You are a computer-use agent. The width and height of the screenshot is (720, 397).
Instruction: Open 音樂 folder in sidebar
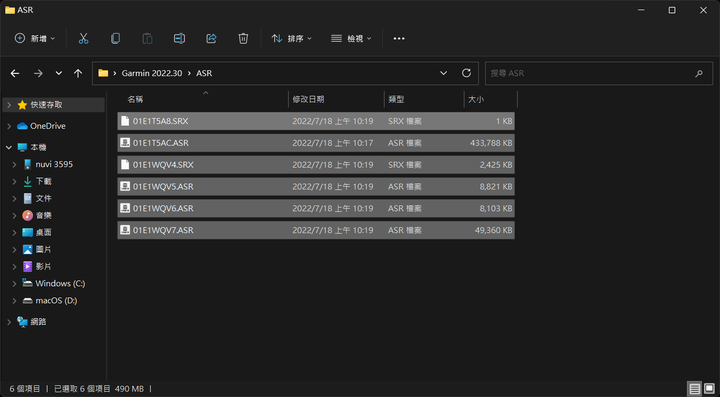coord(44,216)
